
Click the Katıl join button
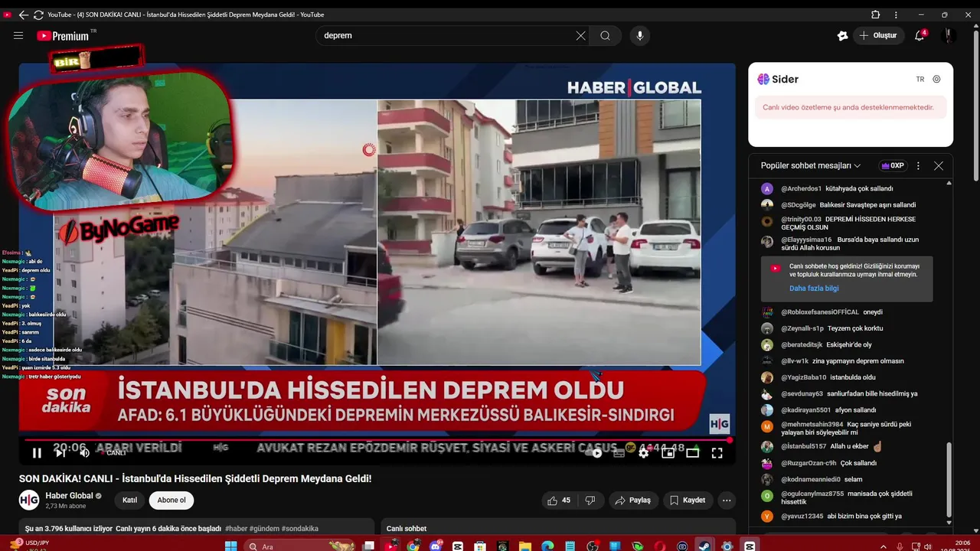130,500
